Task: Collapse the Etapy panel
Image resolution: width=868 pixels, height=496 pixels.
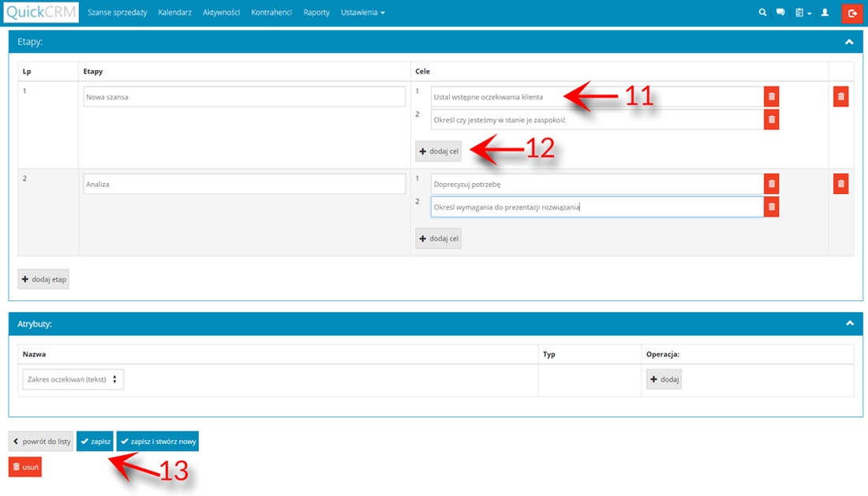Action: tap(849, 42)
